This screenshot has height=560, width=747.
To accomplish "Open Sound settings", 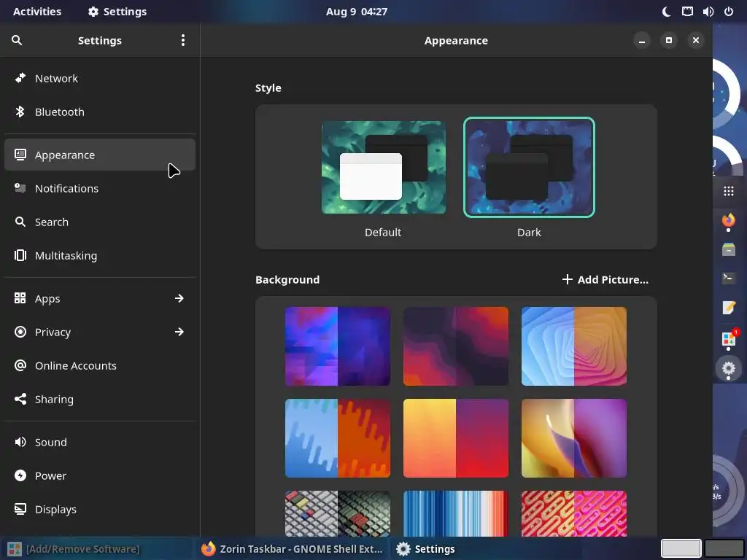I will click(100, 443).
